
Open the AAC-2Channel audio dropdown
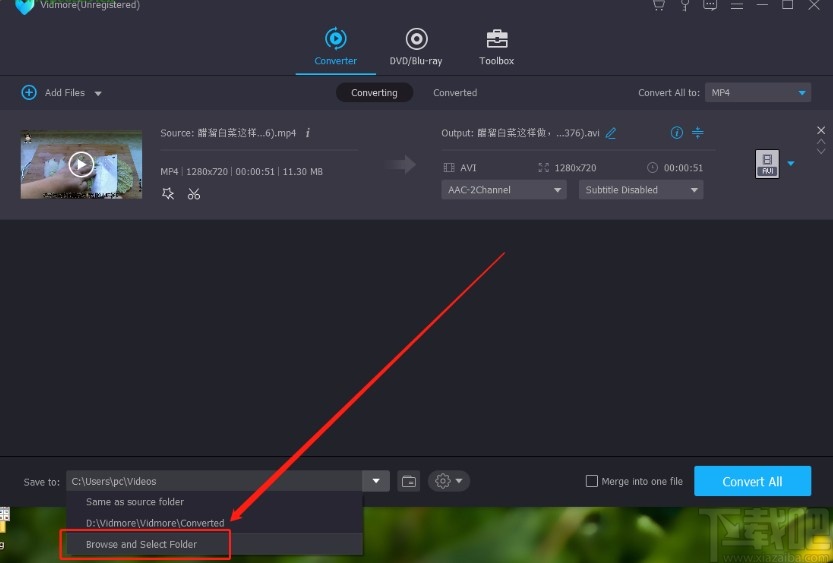(504, 190)
